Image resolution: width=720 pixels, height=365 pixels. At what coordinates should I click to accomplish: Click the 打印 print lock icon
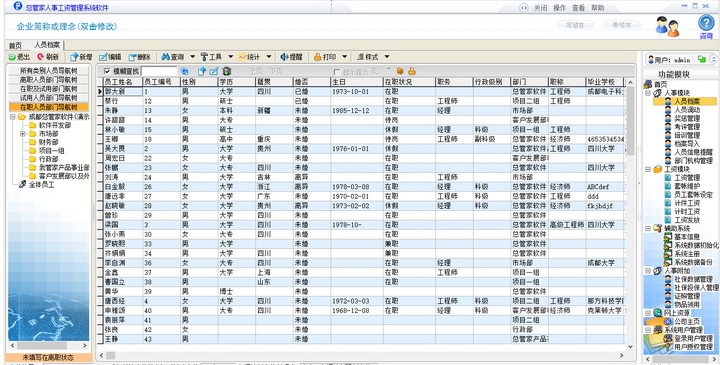[x=317, y=57]
